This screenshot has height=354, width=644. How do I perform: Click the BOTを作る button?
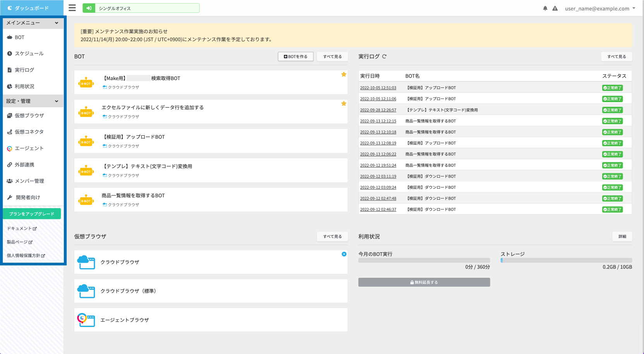(296, 56)
